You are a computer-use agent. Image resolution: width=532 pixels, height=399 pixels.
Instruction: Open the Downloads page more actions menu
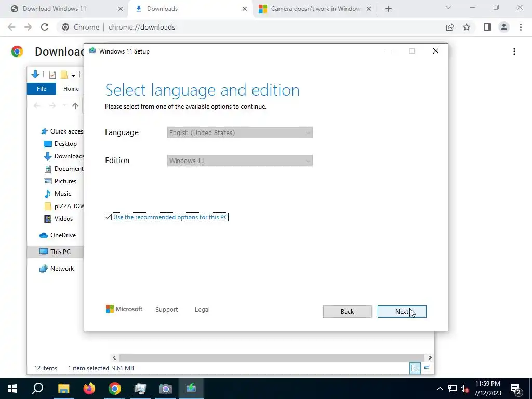point(514,51)
